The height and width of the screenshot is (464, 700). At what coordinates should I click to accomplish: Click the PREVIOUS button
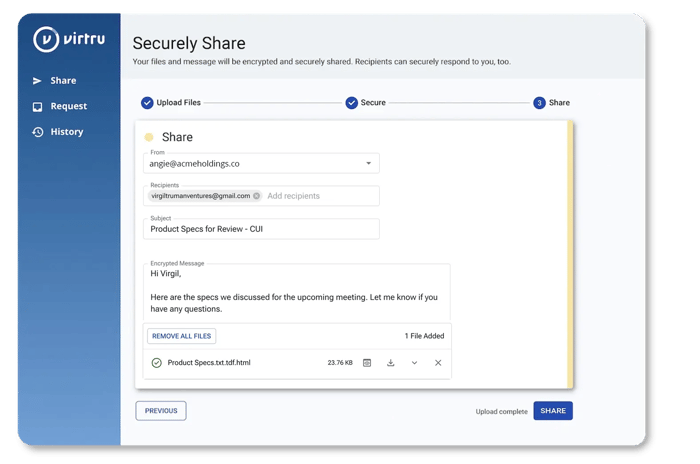161,411
